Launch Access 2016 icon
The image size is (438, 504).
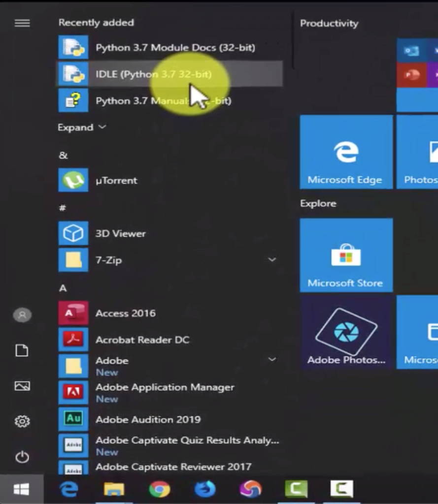pos(73,313)
